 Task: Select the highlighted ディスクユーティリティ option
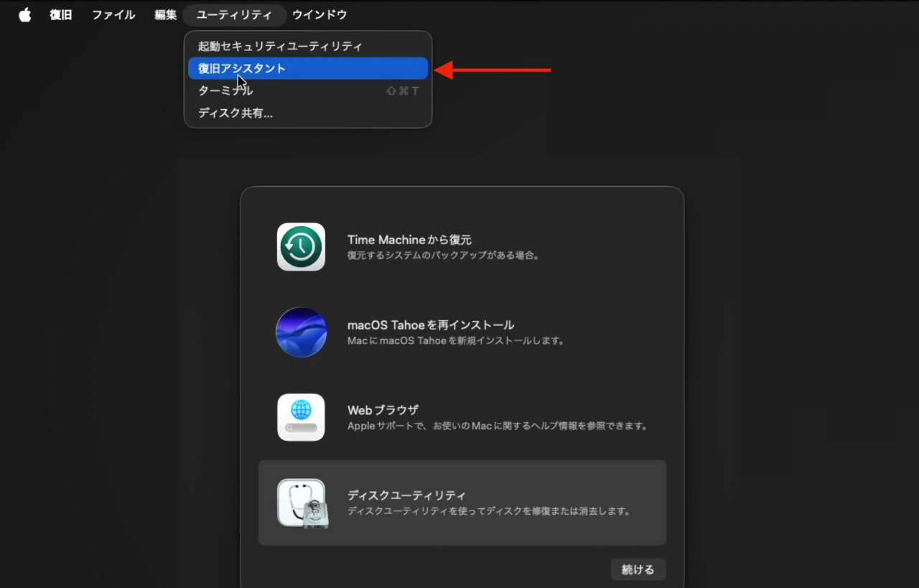click(x=462, y=503)
